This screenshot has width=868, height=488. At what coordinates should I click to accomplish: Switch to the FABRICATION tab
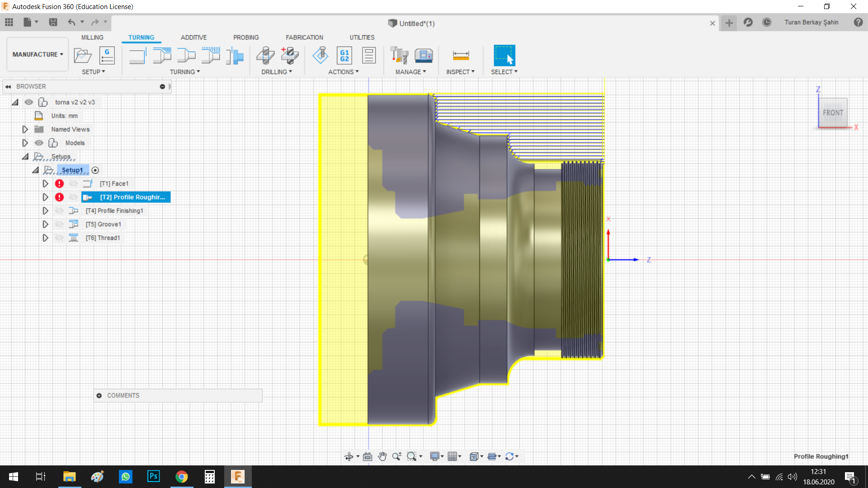pyautogui.click(x=304, y=38)
